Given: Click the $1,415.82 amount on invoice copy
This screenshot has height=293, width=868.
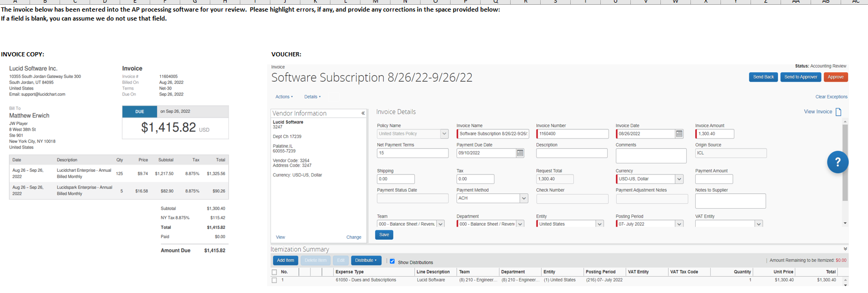Looking at the screenshot, I should [x=169, y=127].
